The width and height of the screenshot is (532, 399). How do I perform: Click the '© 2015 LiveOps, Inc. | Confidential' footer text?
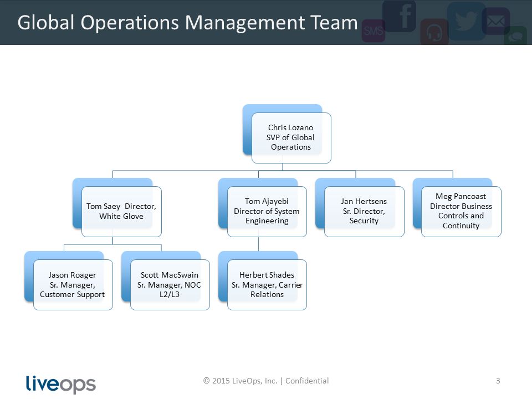(x=266, y=381)
